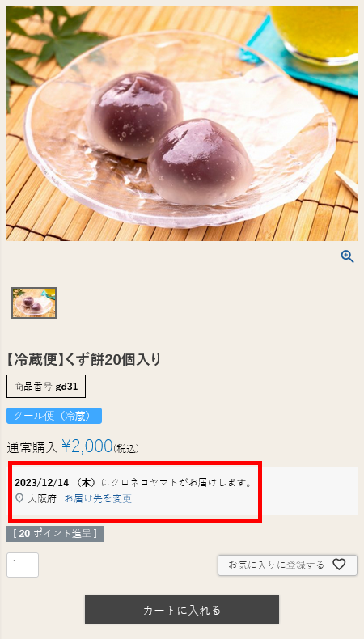Click the 20 ポイント進呈 badge

(55, 534)
